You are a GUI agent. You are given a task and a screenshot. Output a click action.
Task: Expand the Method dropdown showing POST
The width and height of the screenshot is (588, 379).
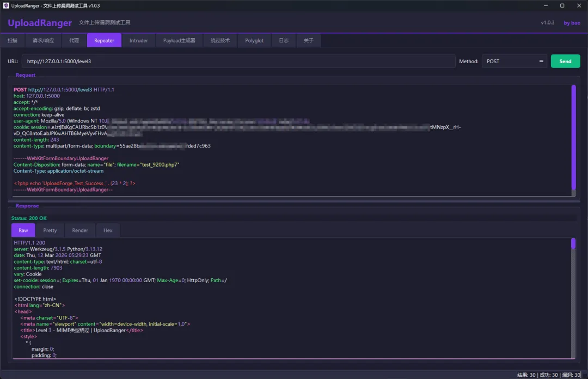514,61
